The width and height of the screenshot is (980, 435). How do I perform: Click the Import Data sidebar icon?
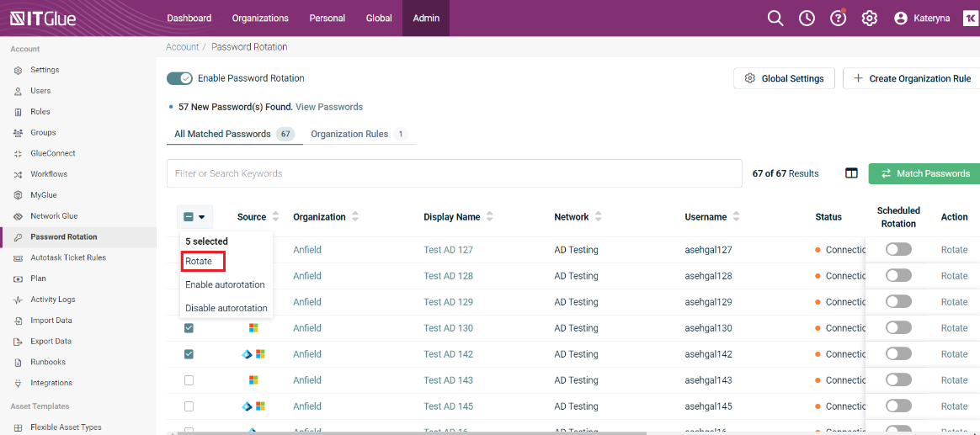[19, 321]
